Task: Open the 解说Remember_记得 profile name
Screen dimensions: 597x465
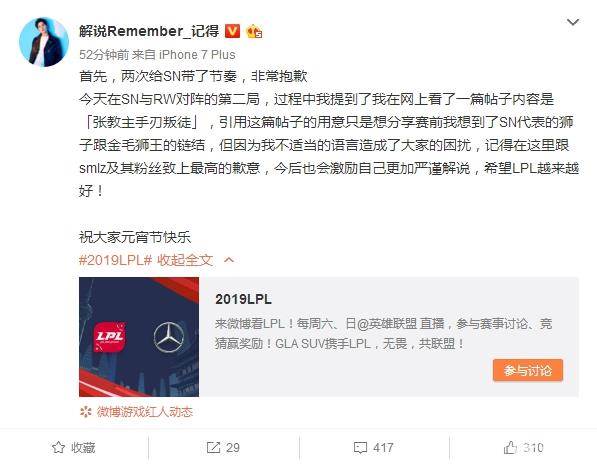Action: point(149,31)
